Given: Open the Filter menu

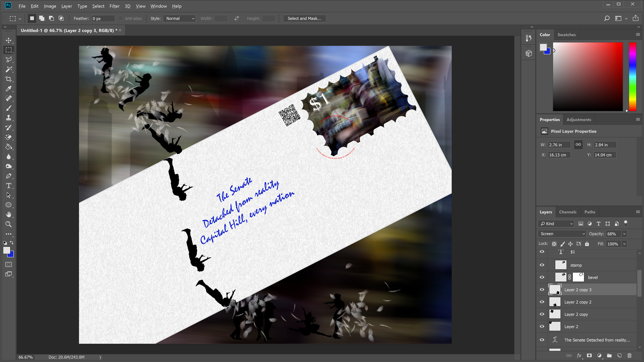Looking at the screenshot, I should tap(114, 6).
